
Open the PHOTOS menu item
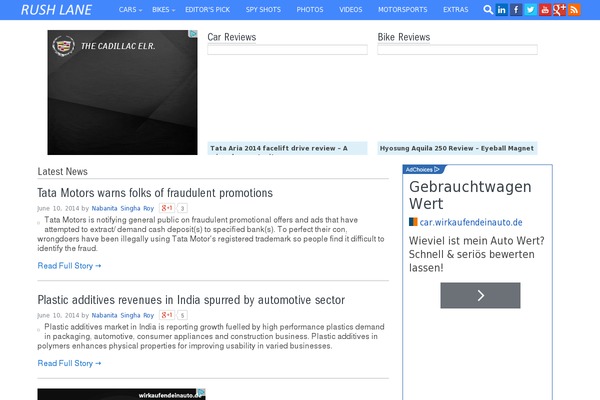310,10
